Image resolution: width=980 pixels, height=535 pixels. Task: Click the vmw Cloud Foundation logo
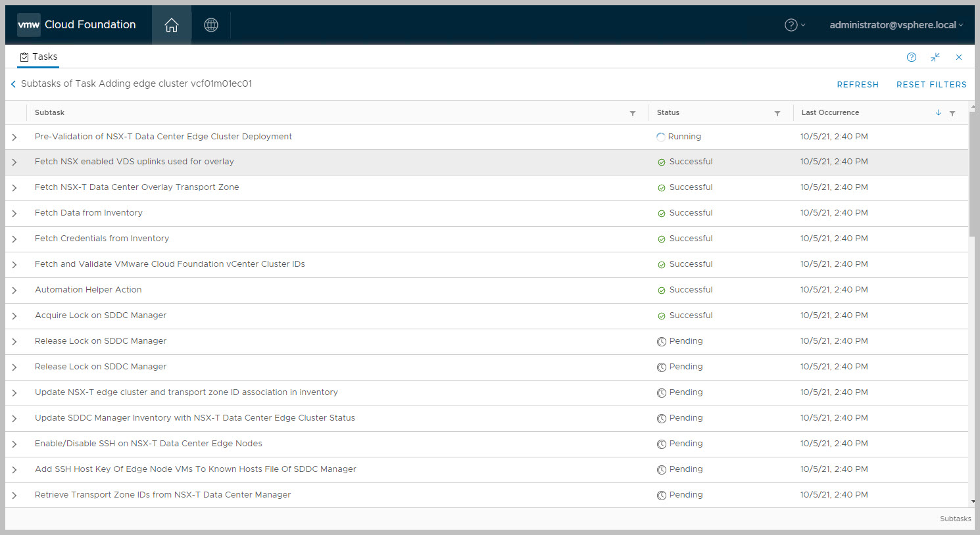coord(76,25)
